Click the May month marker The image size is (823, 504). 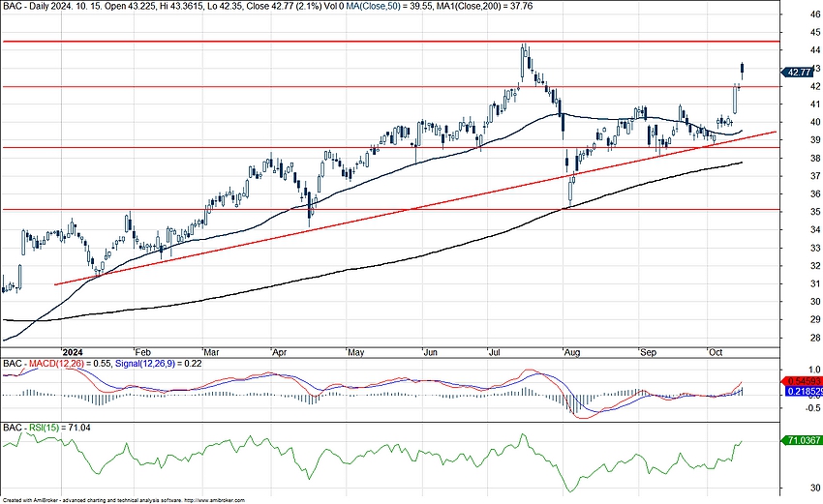coord(355,352)
